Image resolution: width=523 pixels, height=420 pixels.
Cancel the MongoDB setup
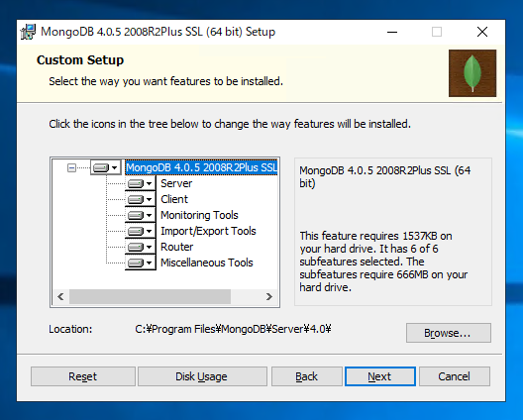455,376
